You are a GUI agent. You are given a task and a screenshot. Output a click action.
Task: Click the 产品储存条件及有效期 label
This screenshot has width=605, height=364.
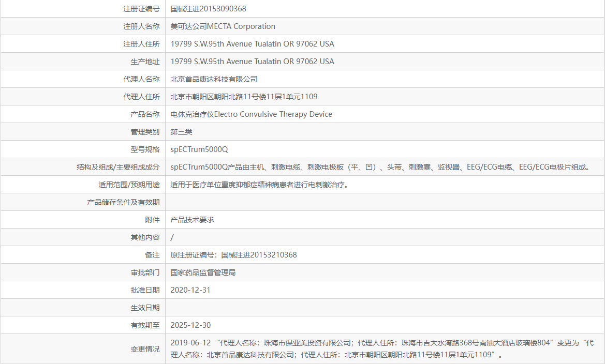coord(124,202)
